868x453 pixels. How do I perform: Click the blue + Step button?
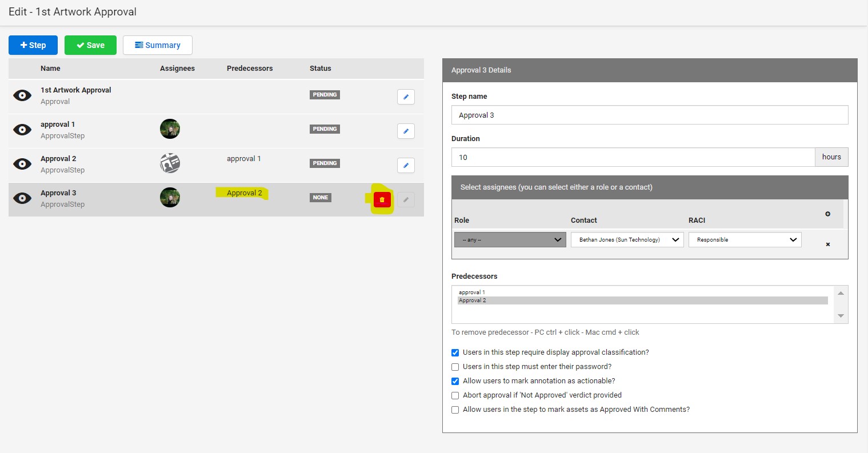[x=33, y=45]
